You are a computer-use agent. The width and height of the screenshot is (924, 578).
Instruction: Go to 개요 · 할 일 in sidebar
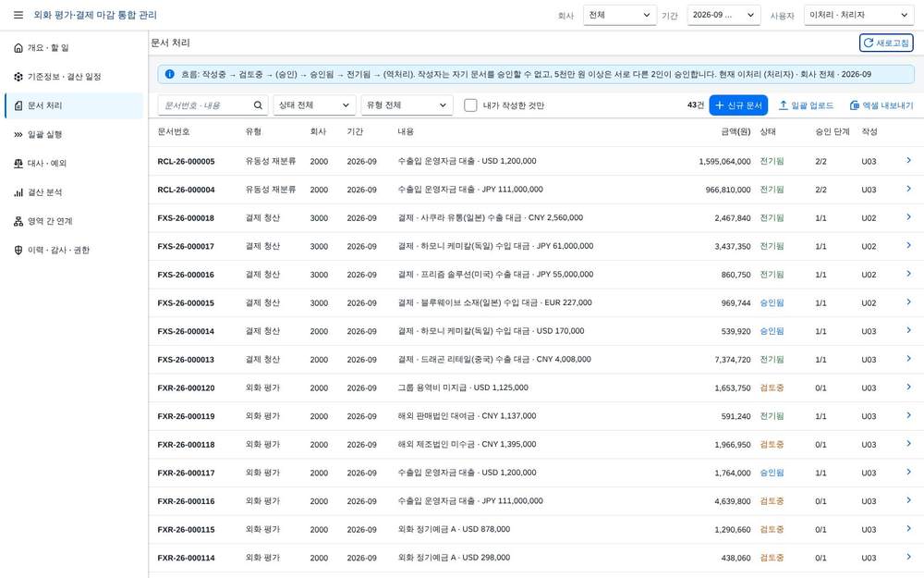tap(74, 48)
